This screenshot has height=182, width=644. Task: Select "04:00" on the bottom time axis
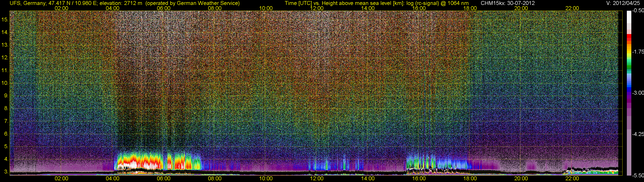click(112, 179)
